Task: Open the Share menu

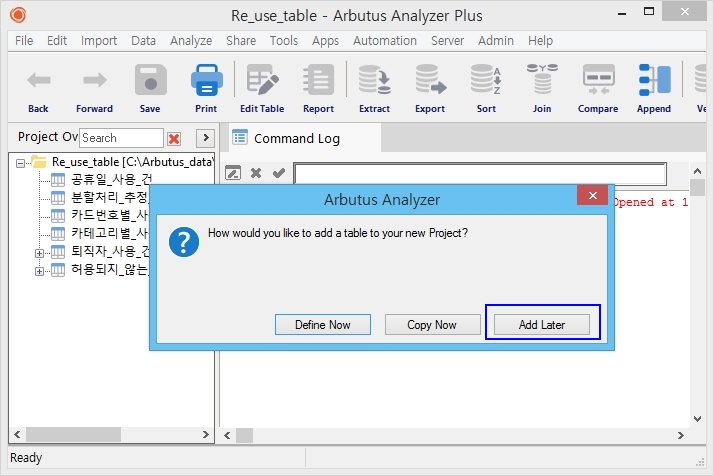Action: coord(241,41)
